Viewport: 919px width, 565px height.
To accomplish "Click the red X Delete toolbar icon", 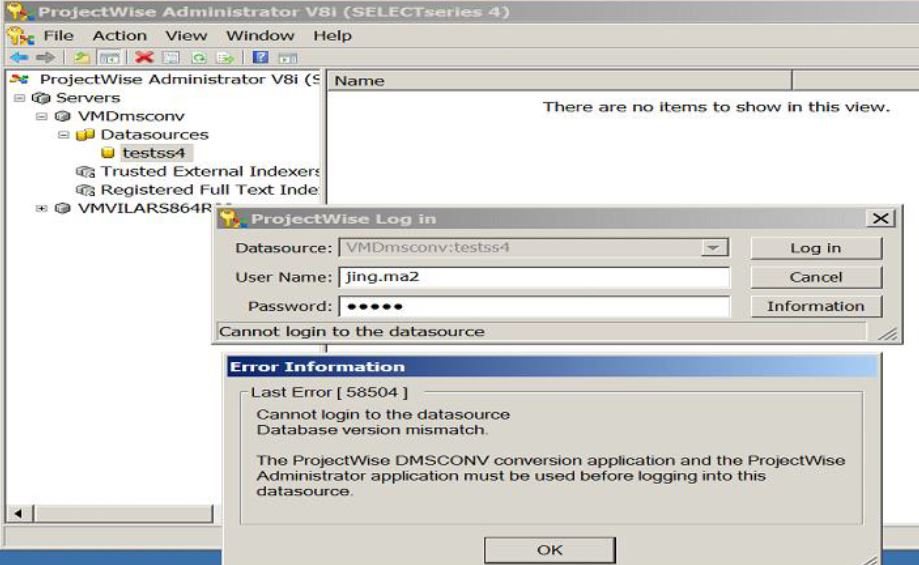I will [144, 57].
